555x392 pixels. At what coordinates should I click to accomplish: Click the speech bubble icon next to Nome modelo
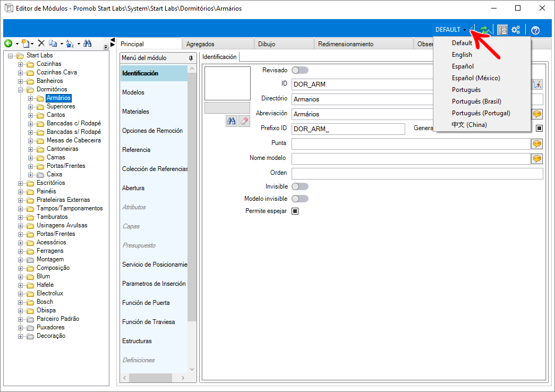pos(537,159)
